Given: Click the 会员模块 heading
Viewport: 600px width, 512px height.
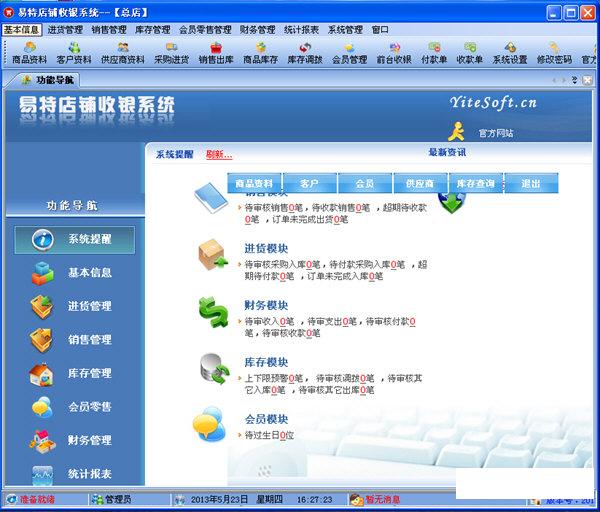Looking at the screenshot, I should tap(266, 419).
